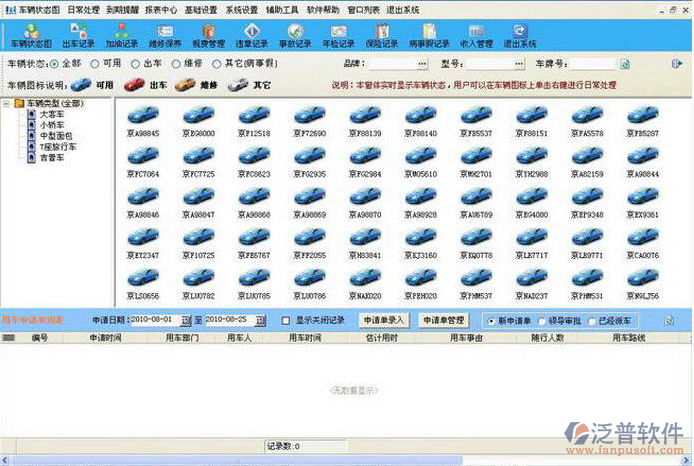Open the 车辆状态图 toolbar icon

tap(31, 36)
